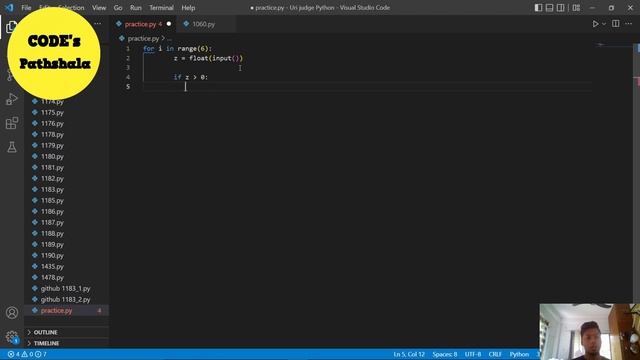The image size is (640, 360).
Task: Open 1478.py in the explorer
Action: coord(52,278)
